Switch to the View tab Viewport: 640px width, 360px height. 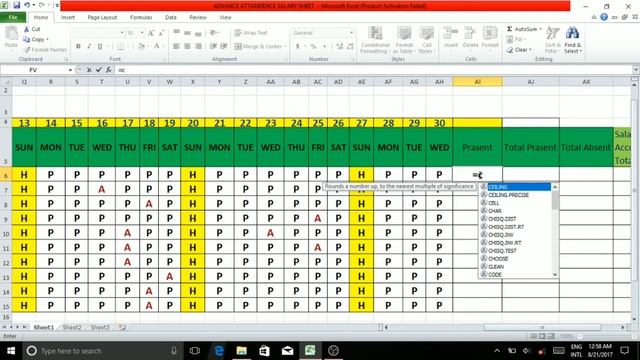pyautogui.click(x=225, y=18)
